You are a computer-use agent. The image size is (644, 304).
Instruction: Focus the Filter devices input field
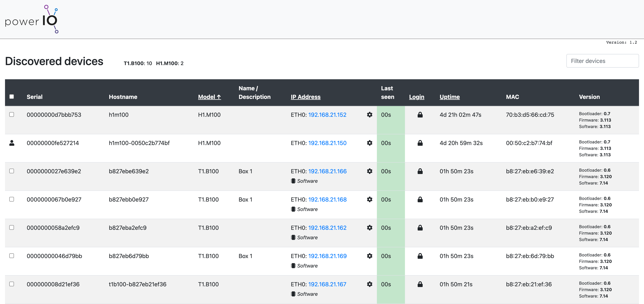tap(602, 61)
